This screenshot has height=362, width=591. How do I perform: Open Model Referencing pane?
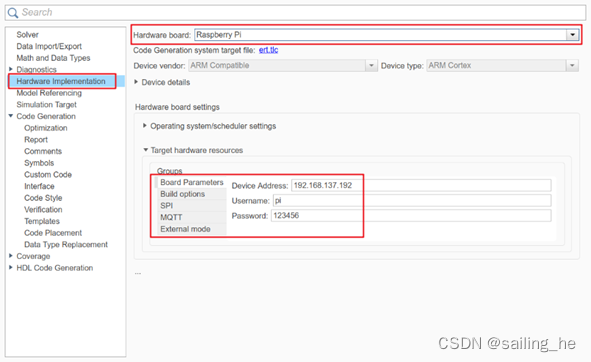point(49,93)
